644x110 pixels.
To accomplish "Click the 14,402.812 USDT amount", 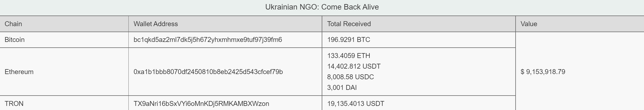I will click(354, 66).
